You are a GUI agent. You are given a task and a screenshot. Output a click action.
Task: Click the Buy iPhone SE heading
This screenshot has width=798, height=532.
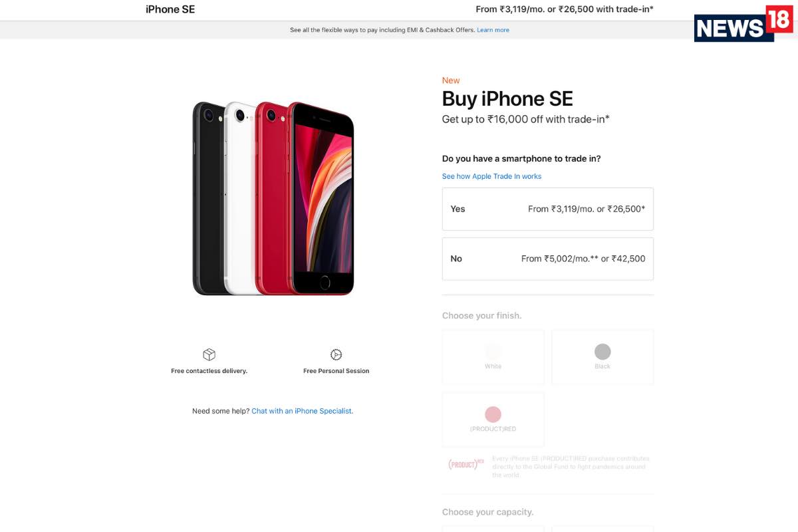tap(507, 99)
